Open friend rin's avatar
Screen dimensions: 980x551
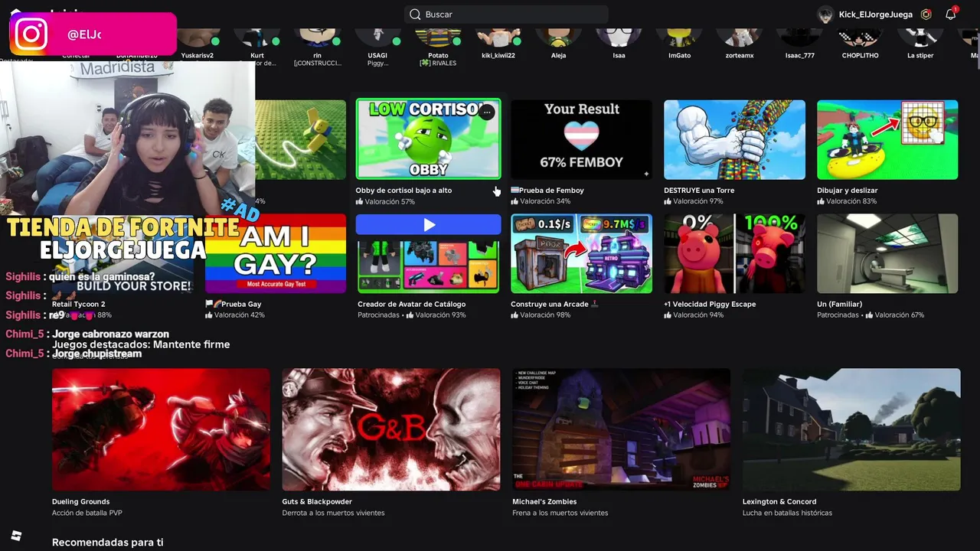click(x=317, y=37)
